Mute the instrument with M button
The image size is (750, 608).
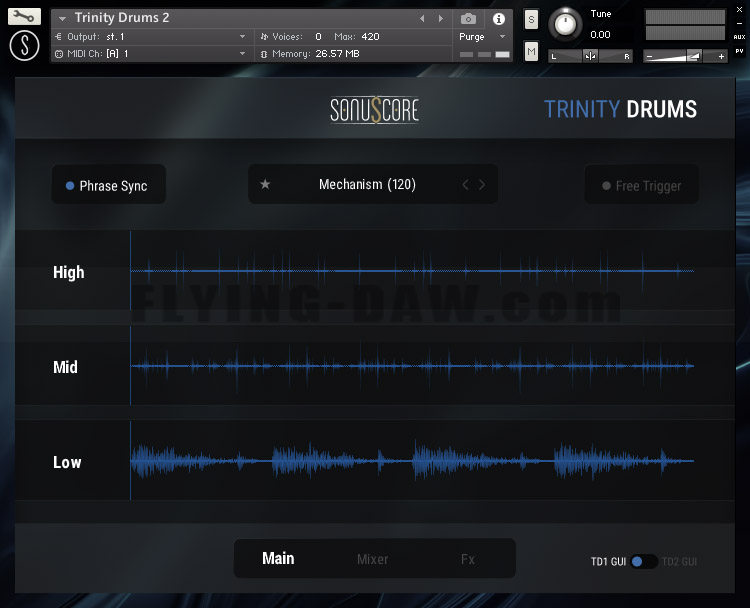[531, 51]
